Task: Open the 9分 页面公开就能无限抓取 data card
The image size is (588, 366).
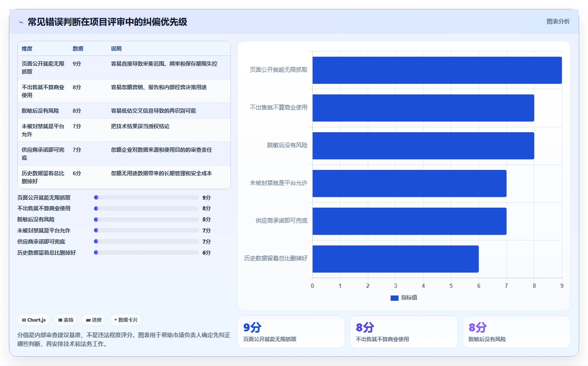Action: pos(291,332)
